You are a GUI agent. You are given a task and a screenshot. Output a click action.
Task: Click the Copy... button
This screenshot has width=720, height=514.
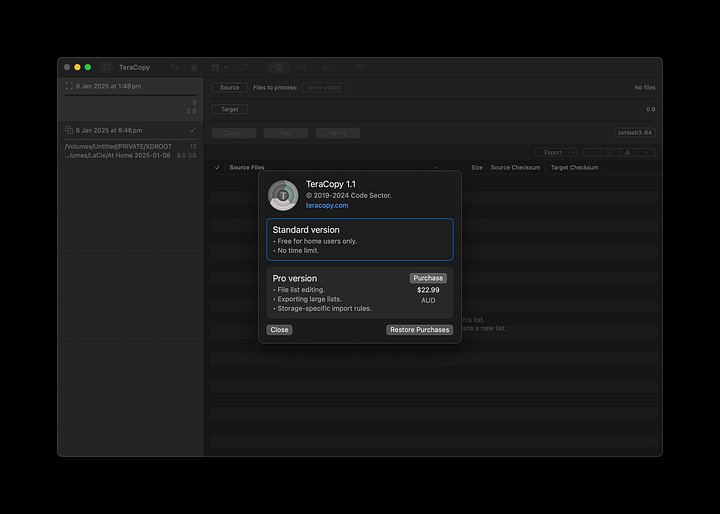(x=234, y=133)
